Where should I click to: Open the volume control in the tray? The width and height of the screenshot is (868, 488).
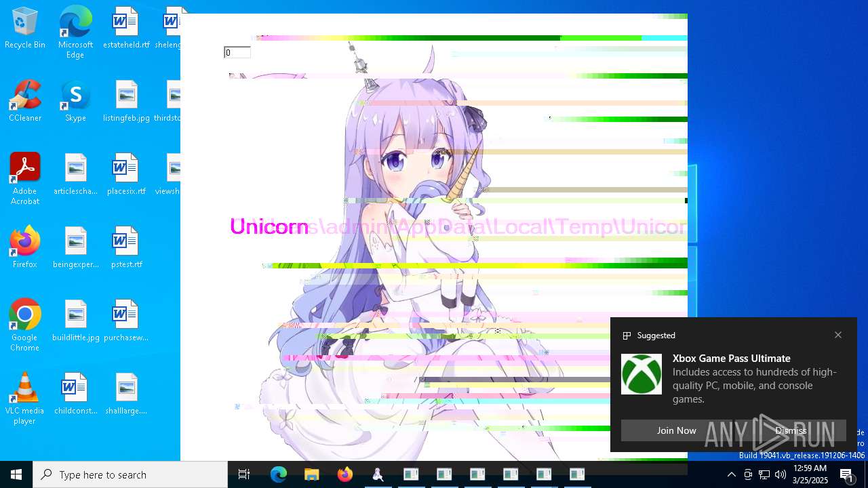click(781, 474)
